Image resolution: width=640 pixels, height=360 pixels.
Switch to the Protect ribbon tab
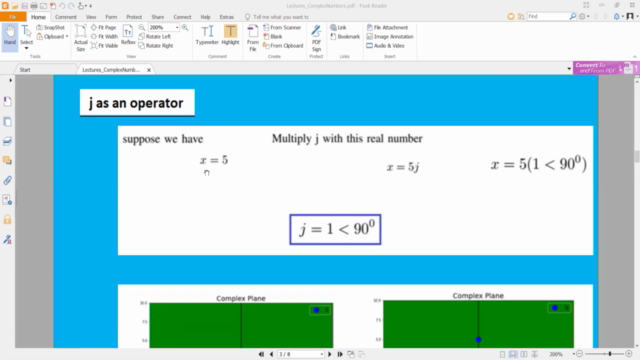[134, 17]
